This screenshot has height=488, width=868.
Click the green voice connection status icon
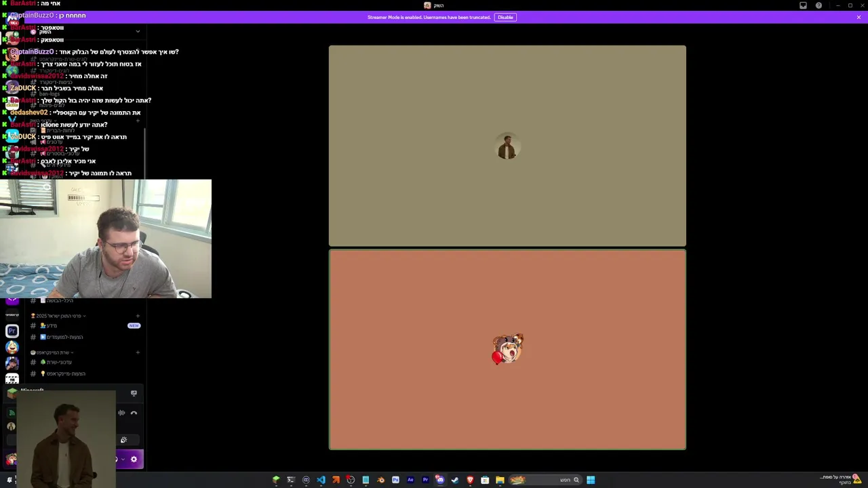pos(12,412)
